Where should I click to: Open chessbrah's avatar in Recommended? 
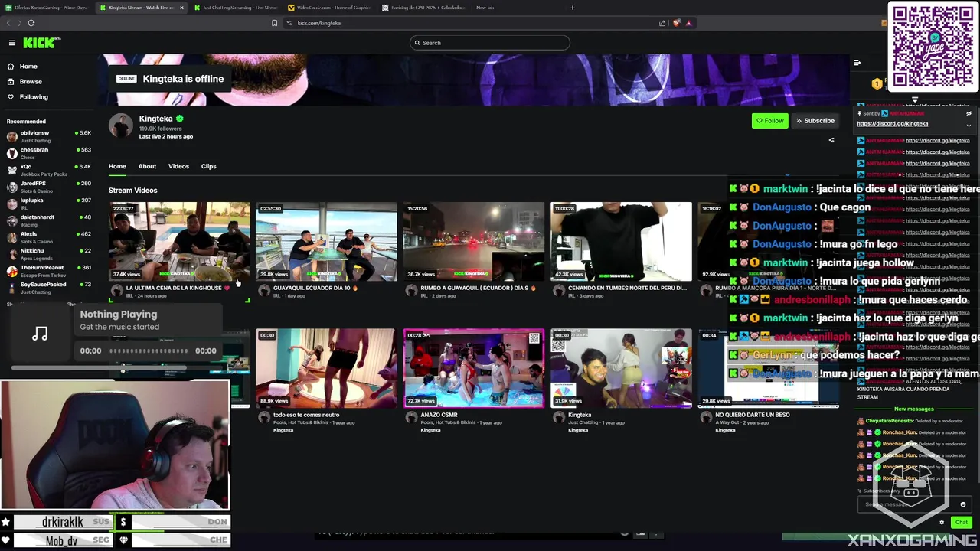(x=12, y=153)
